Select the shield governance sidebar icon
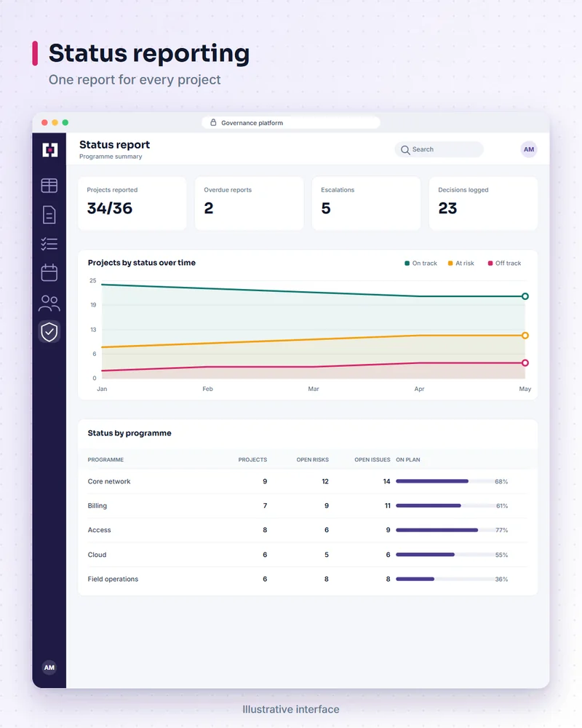 coord(49,332)
